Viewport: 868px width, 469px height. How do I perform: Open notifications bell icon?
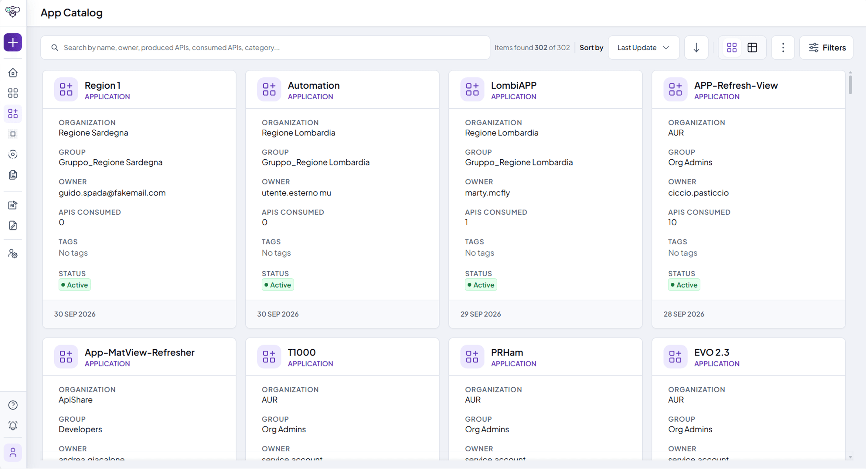pyautogui.click(x=13, y=426)
